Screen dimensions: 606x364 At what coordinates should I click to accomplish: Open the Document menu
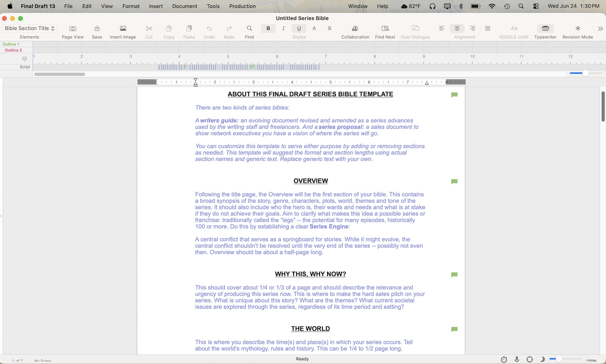(x=185, y=6)
